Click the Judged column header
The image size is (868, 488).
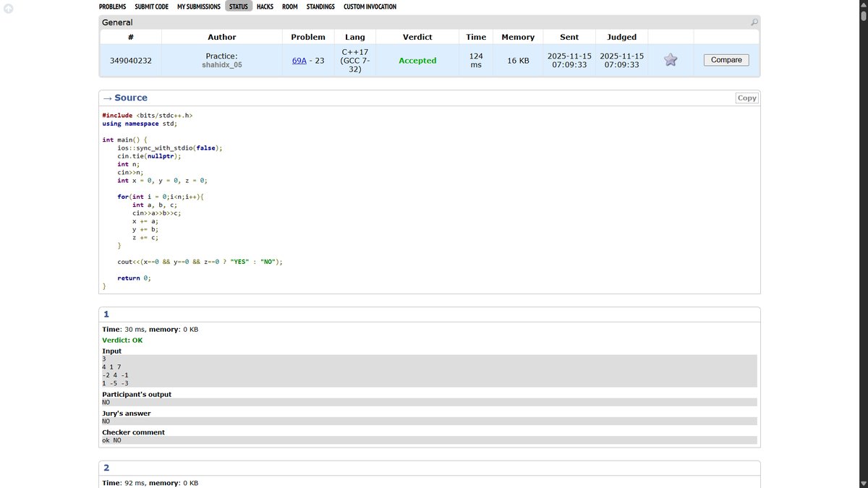click(622, 37)
